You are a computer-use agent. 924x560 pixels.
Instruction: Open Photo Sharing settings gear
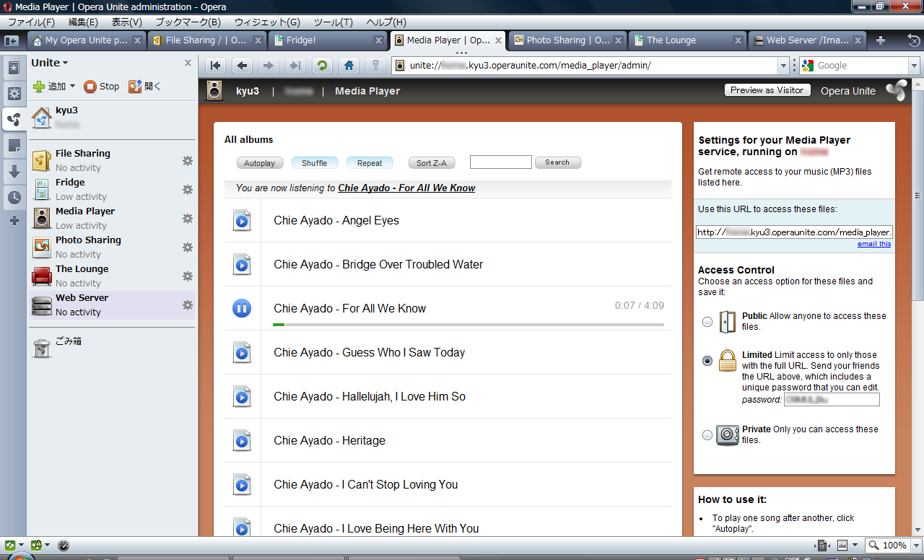(x=188, y=247)
